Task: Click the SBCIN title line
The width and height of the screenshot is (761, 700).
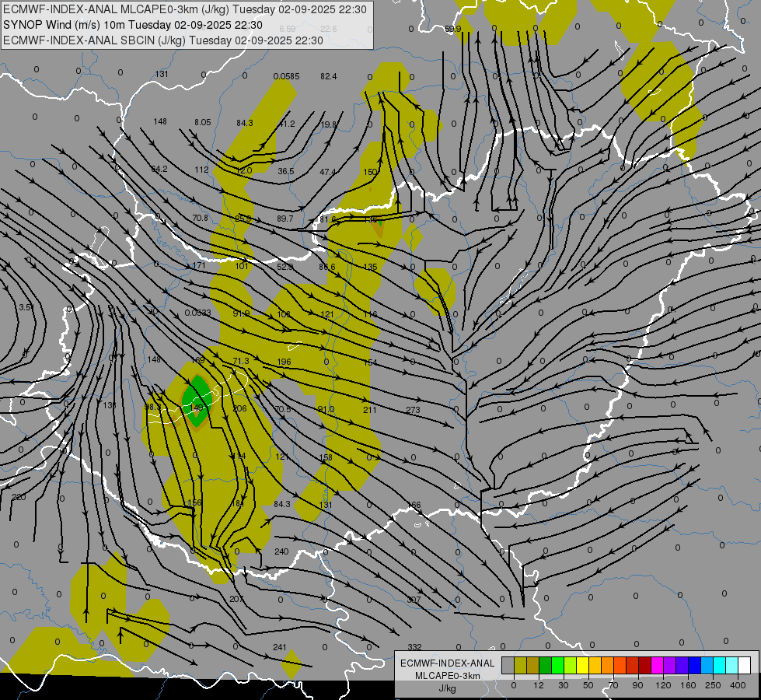Action: 163,40
